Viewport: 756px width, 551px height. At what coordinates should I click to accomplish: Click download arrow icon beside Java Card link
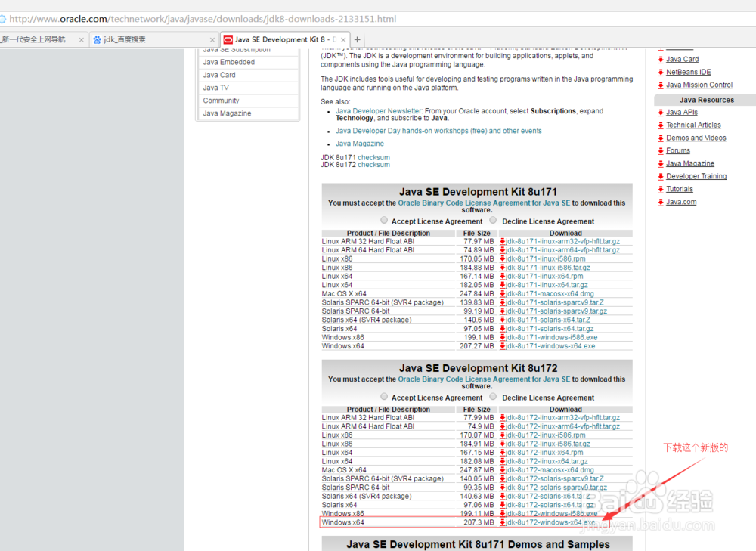click(x=661, y=59)
